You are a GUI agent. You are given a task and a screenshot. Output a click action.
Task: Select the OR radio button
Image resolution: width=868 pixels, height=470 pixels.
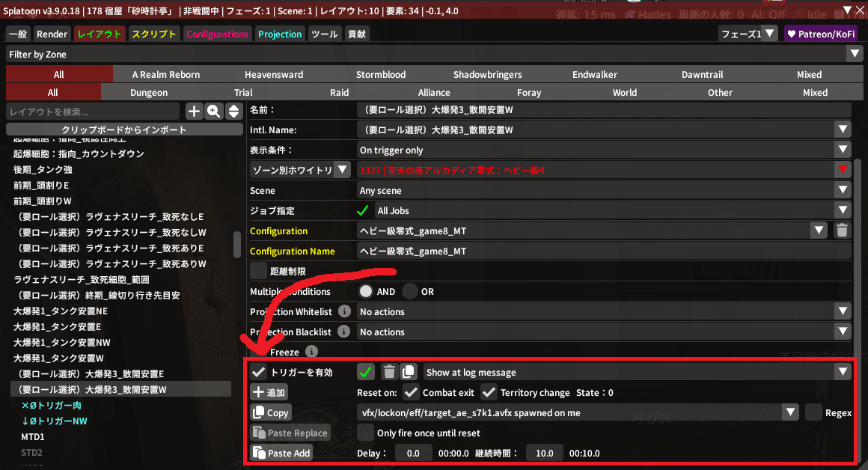pos(410,291)
